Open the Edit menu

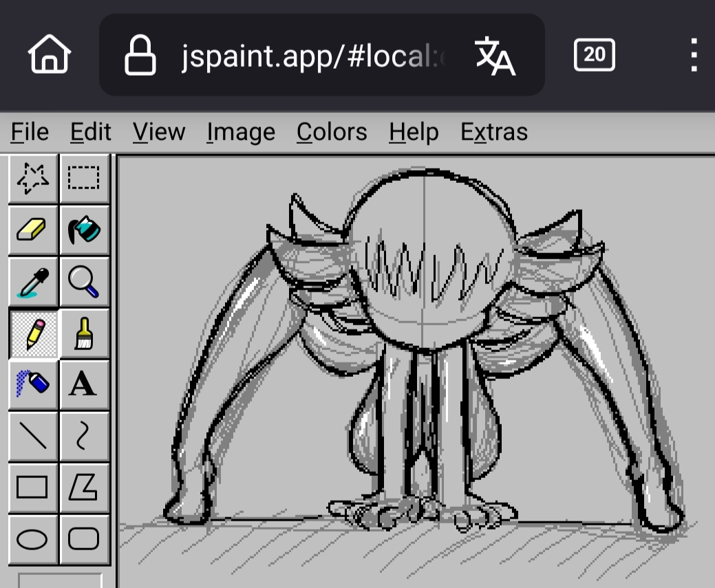pos(91,132)
